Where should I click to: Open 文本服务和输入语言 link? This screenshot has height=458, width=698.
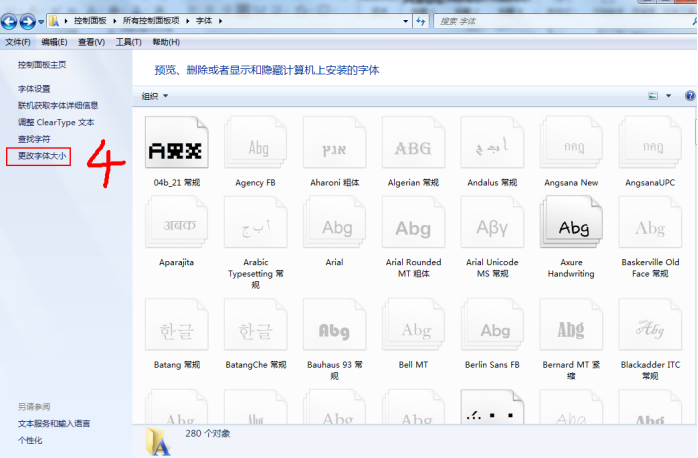tap(54, 424)
